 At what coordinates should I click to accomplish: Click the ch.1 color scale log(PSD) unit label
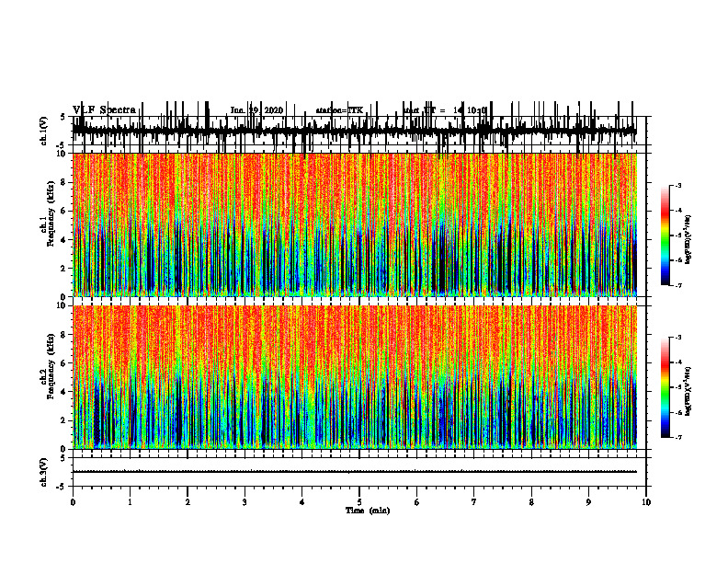coord(688,239)
